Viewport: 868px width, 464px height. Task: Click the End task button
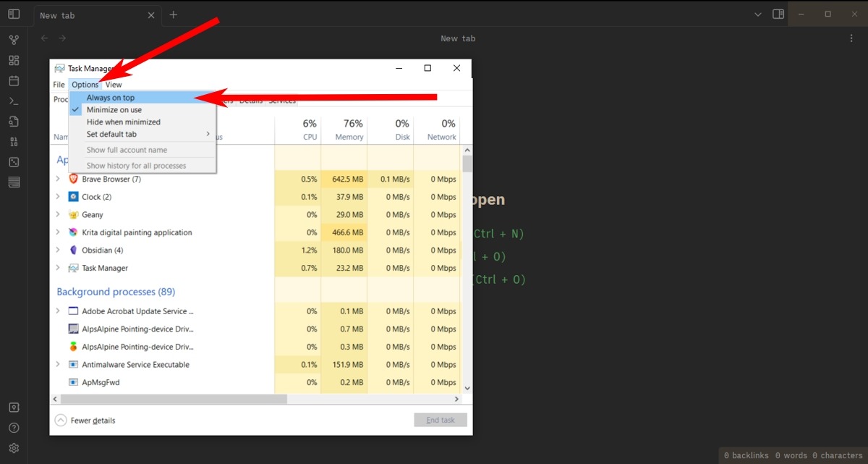440,419
